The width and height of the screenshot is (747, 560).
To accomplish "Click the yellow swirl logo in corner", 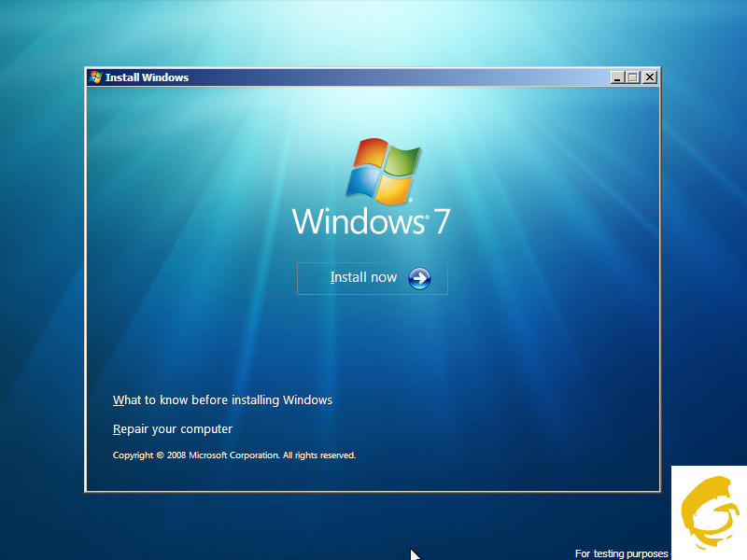I will tap(709, 512).
